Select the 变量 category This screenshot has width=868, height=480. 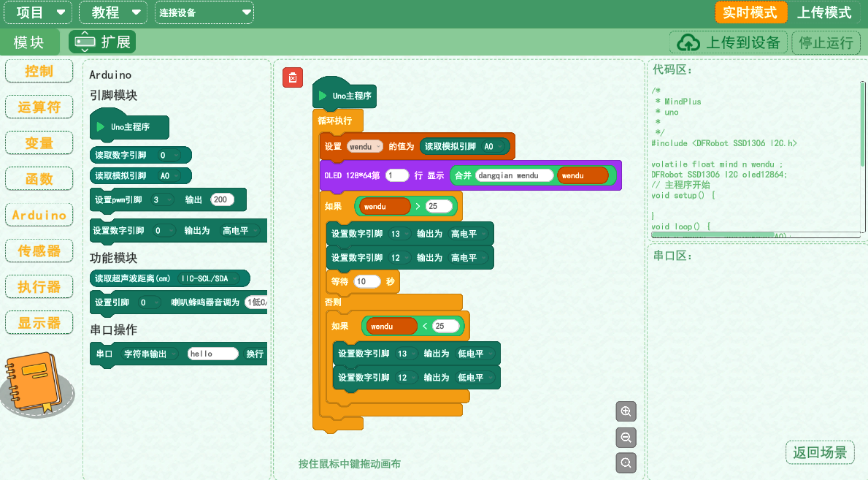pyautogui.click(x=39, y=143)
